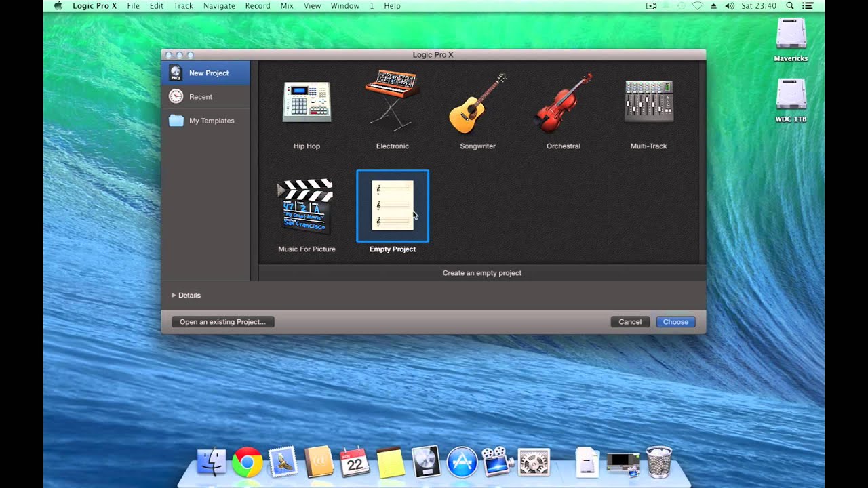
Task: Click the Sat 23:40 clock
Action: point(759,5)
